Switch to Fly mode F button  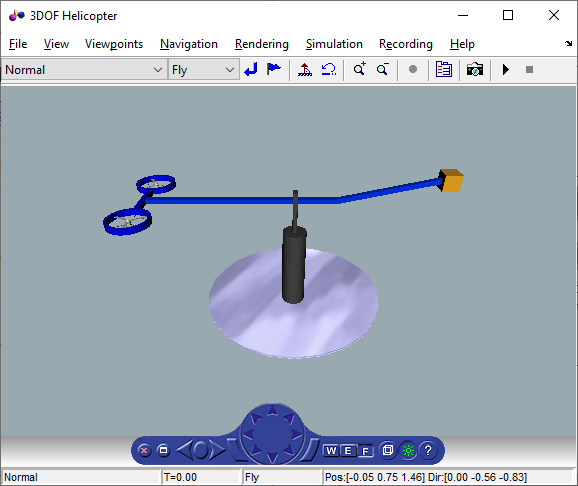pos(365,451)
